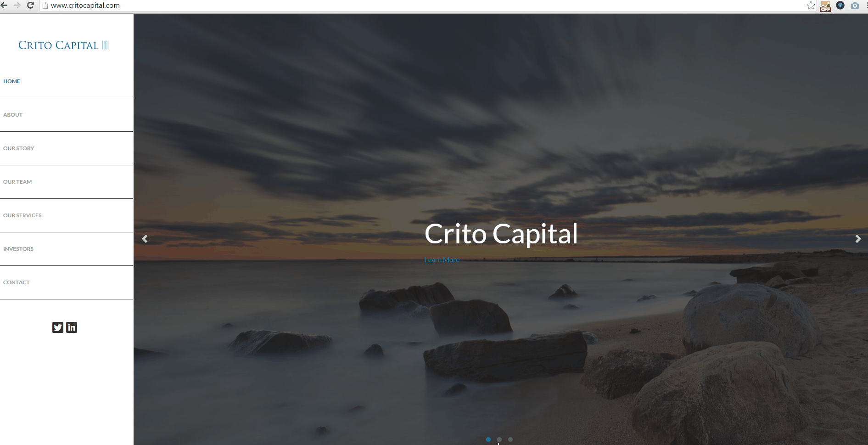Select the third slide indicator dot

pos(510,439)
